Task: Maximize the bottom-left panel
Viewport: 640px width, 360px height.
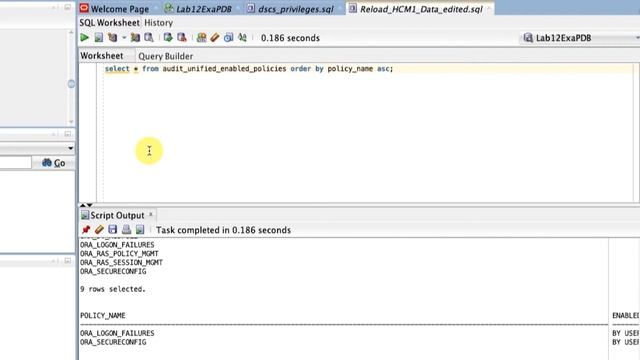Action: 68,260
